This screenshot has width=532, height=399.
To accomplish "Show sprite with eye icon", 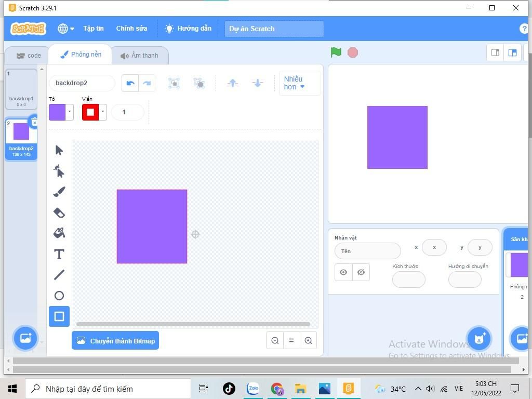I will point(343,272).
